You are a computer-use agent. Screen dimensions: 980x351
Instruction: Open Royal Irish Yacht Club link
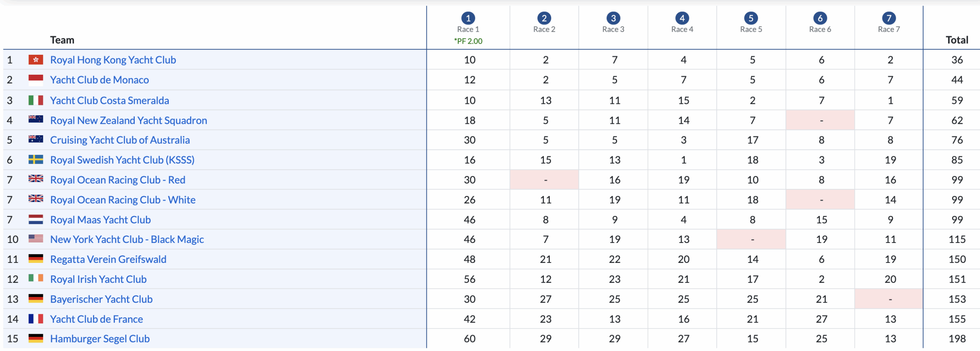point(98,279)
